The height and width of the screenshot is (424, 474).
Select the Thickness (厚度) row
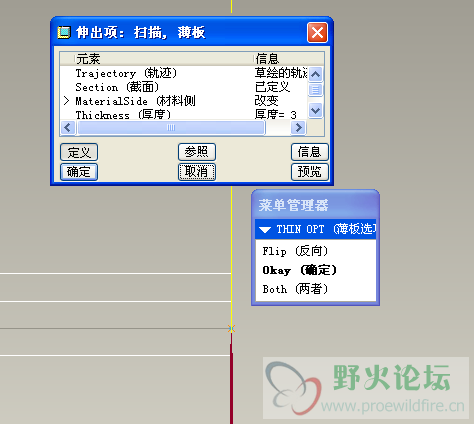coord(183,115)
